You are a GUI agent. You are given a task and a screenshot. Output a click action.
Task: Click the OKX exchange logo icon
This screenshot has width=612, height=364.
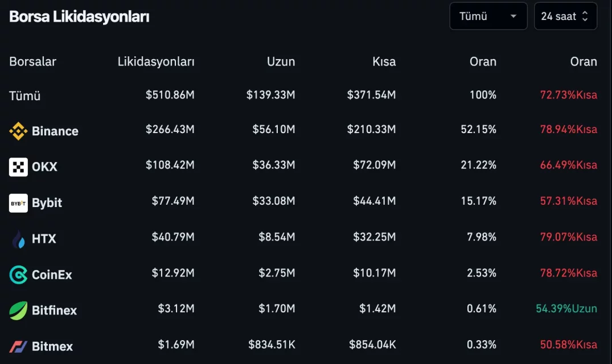[x=18, y=167]
